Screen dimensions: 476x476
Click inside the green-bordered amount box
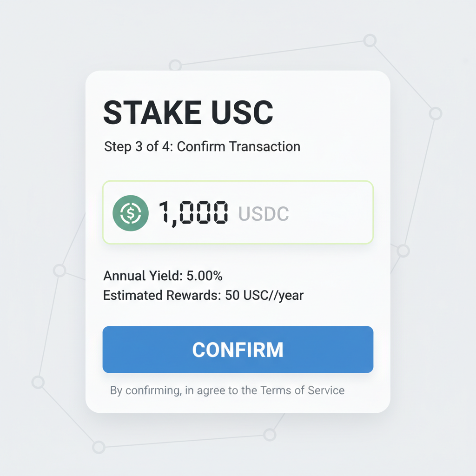point(238,213)
